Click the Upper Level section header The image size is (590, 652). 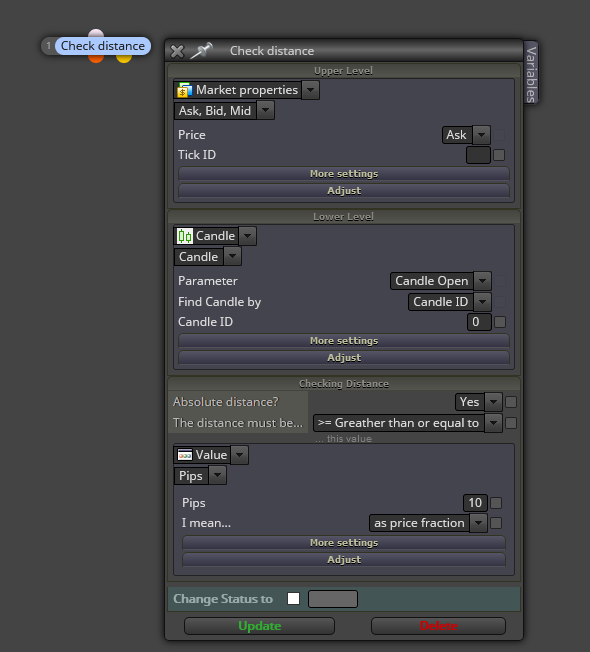click(x=343, y=71)
